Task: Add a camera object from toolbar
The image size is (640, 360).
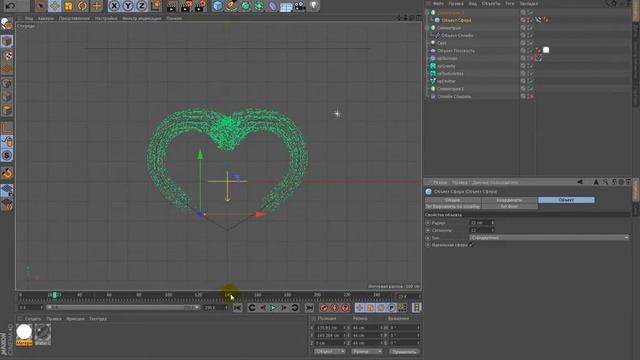Action: coord(300,6)
